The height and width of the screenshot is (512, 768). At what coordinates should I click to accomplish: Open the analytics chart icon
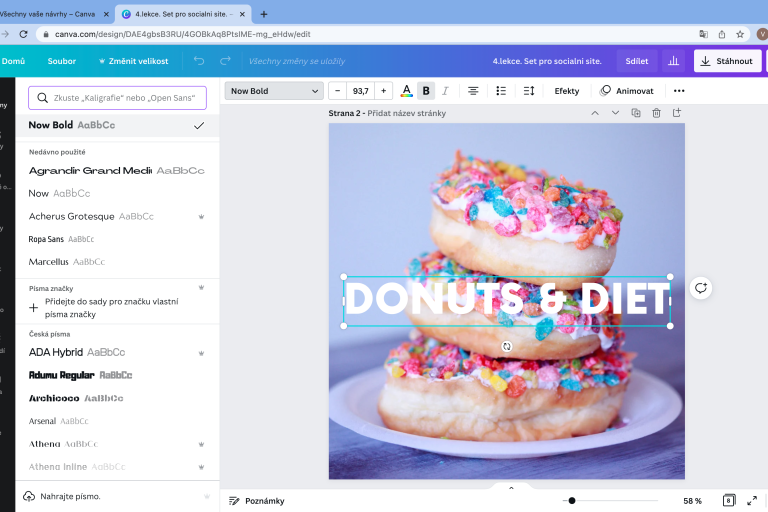point(673,61)
